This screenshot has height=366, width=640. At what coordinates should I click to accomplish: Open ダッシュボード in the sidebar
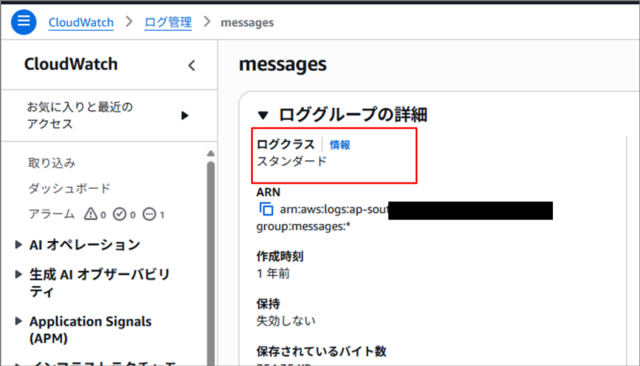tap(69, 189)
